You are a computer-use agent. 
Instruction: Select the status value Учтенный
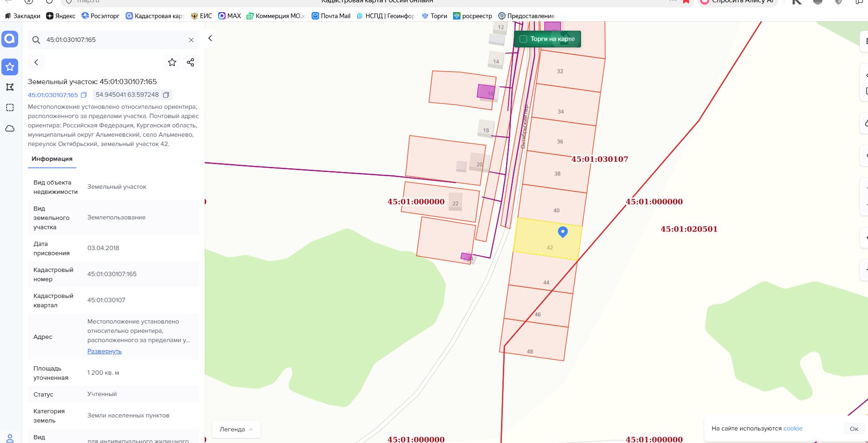click(102, 394)
